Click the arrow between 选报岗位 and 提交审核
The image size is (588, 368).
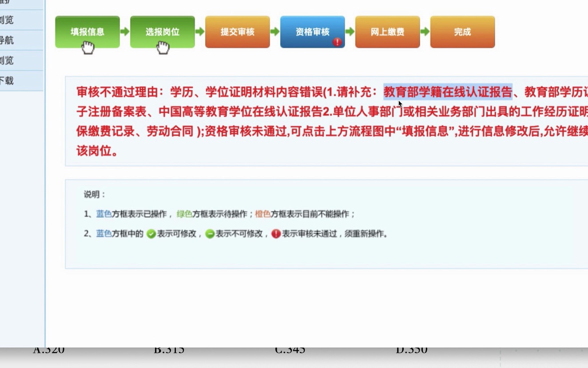200,32
